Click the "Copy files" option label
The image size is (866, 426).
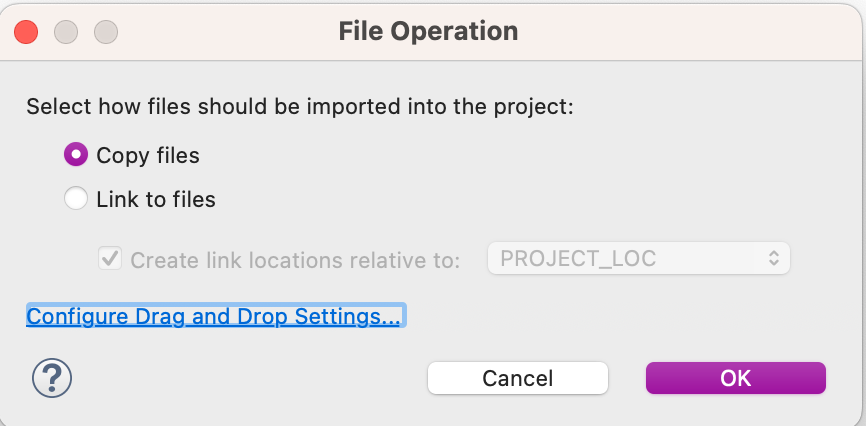click(148, 155)
